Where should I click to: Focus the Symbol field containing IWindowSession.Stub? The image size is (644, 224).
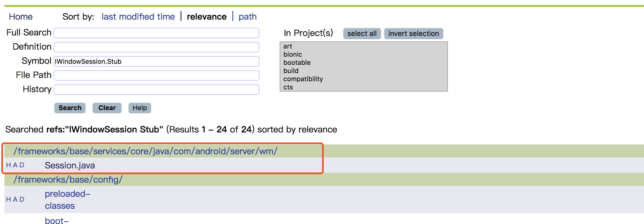click(156, 61)
